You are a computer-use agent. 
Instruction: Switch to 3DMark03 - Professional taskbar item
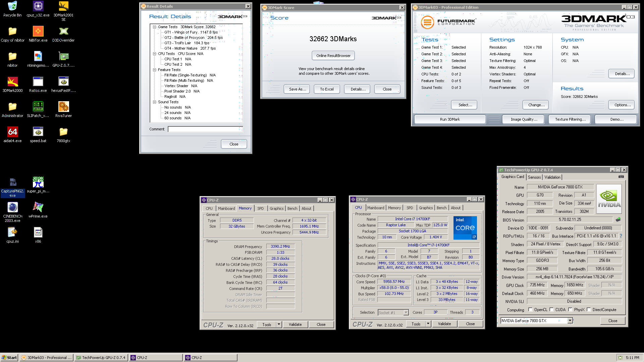pyautogui.click(x=47, y=358)
